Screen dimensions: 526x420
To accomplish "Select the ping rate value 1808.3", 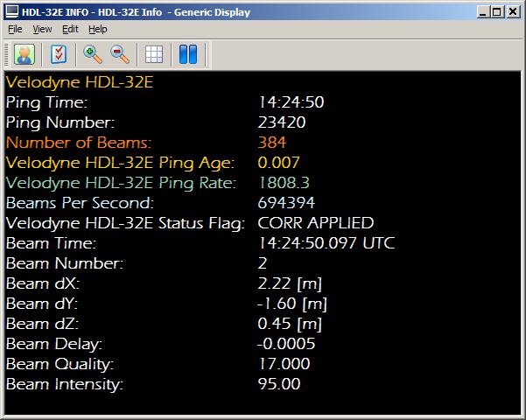I will pyautogui.click(x=284, y=183).
